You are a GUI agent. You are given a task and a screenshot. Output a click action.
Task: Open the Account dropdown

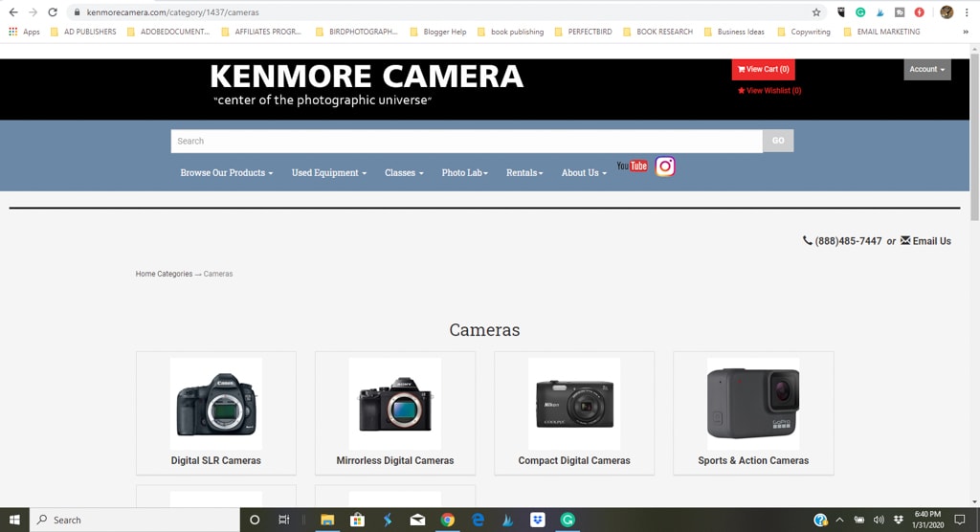(926, 70)
